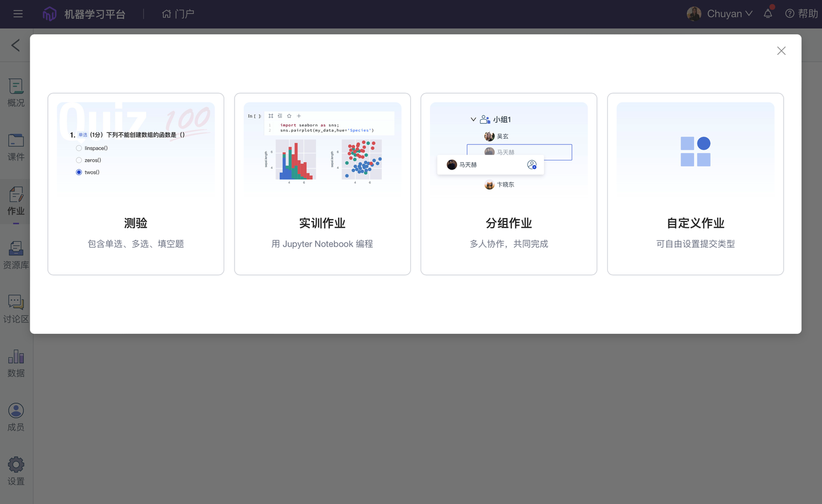Click 吴玄 member in group preview
Viewport: 822px width, 504px height.
coord(497,136)
